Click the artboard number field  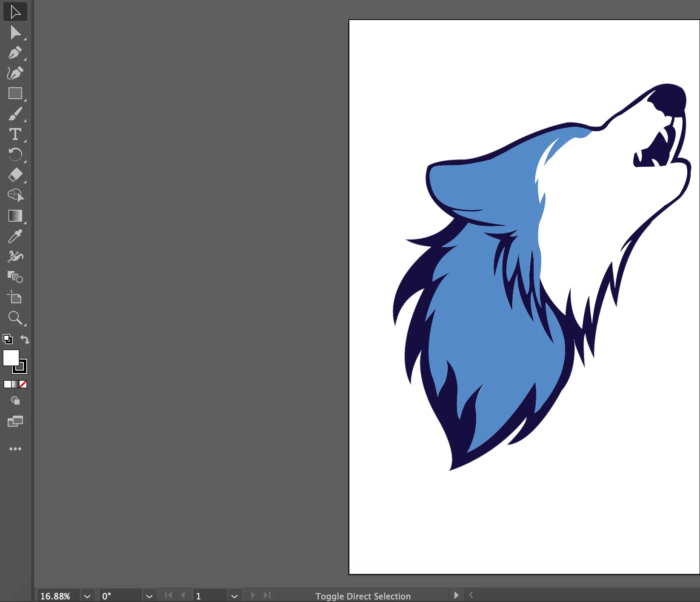210,596
